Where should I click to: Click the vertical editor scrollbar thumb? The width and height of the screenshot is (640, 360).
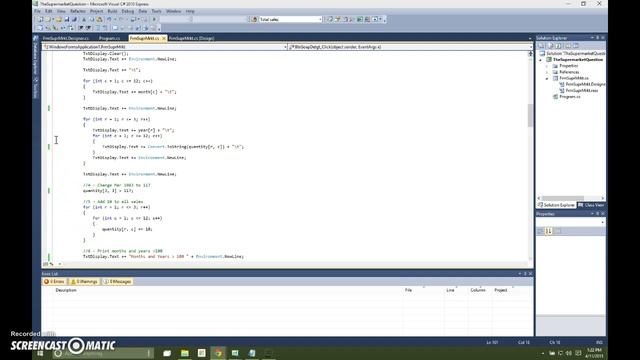pyautogui.click(x=530, y=115)
